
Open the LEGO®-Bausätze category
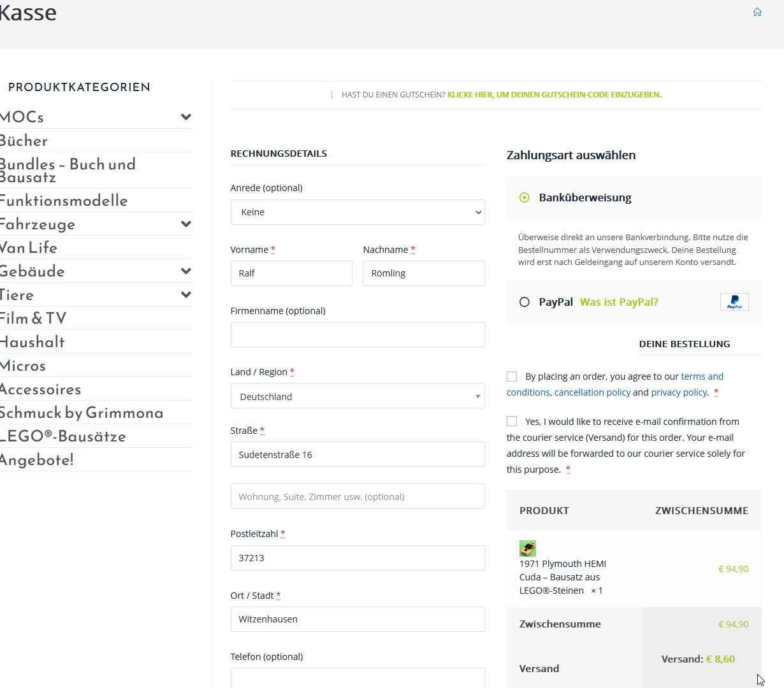pyautogui.click(x=63, y=436)
